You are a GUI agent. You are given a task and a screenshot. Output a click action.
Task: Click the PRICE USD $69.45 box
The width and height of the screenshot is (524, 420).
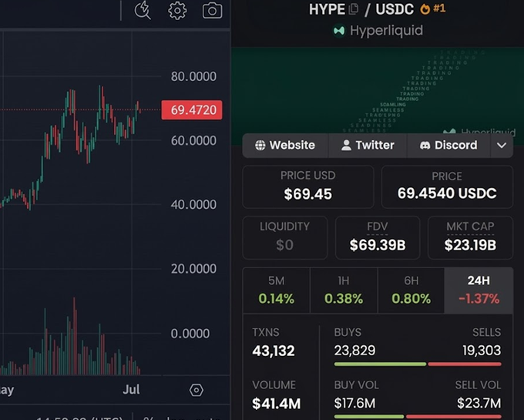point(307,186)
